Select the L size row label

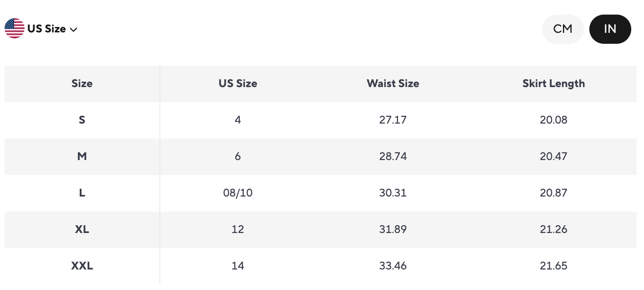click(82, 193)
